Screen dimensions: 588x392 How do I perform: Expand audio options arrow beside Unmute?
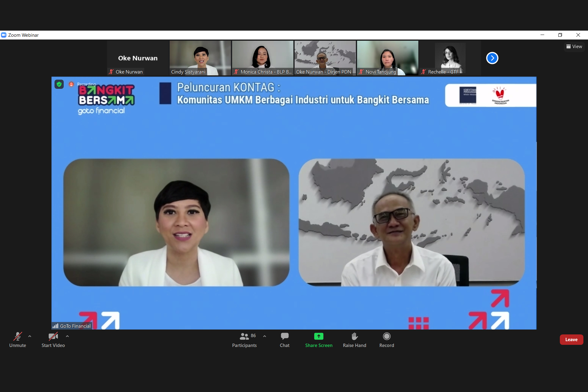pyautogui.click(x=30, y=336)
